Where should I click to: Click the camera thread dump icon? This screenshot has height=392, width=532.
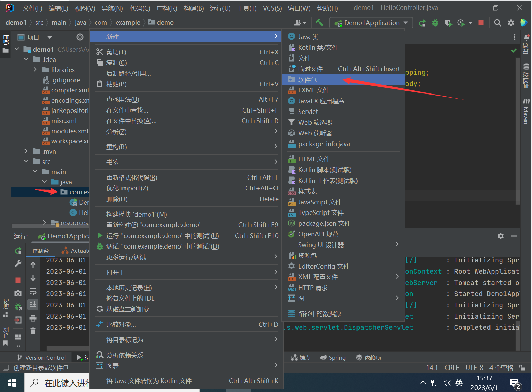click(18, 293)
